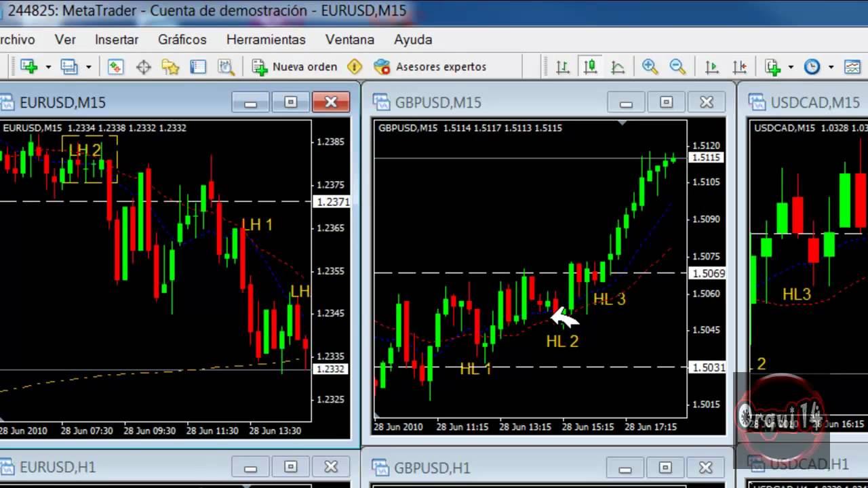868x488 pixels.
Task: Close the EURUSD,M15 chart window
Action: [331, 102]
